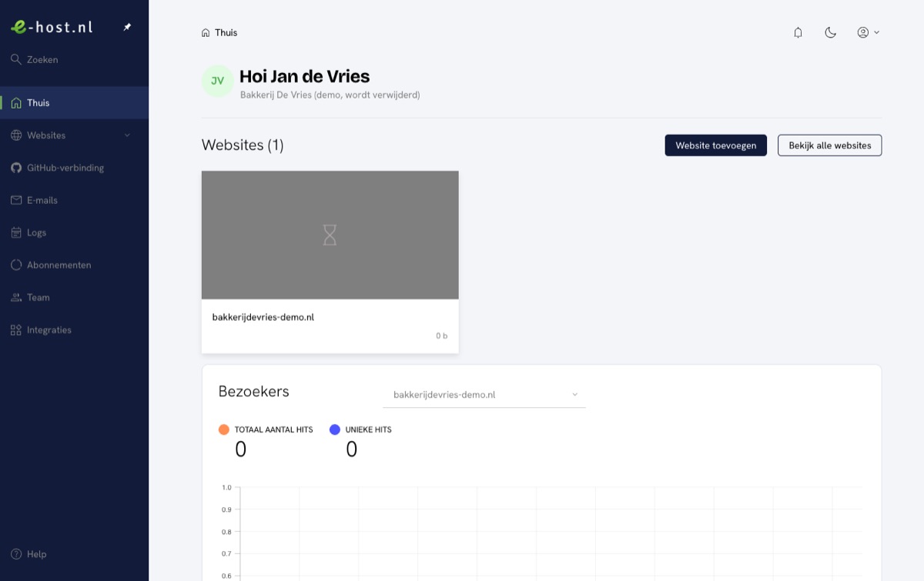Click the pin icon beside e-host.nl logo
Viewport: 924px width, 581px height.
coord(127,27)
